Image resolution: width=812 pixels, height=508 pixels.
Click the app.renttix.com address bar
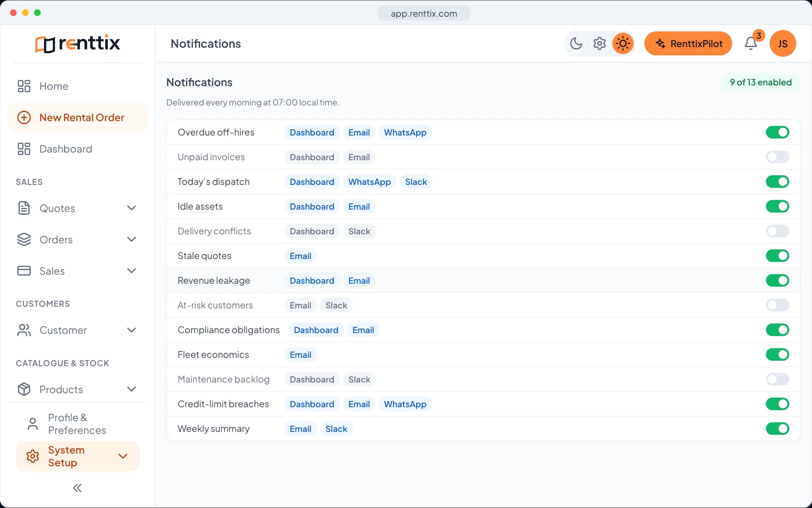pyautogui.click(x=424, y=13)
